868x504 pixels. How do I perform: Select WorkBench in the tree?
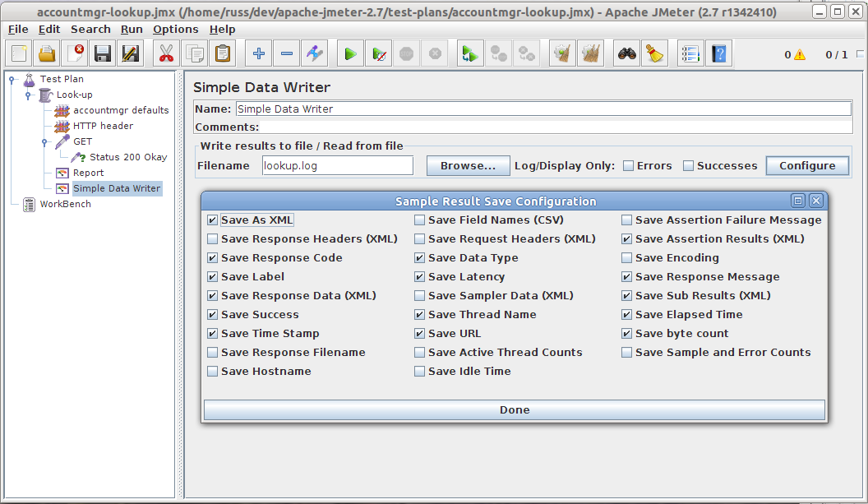65,204
